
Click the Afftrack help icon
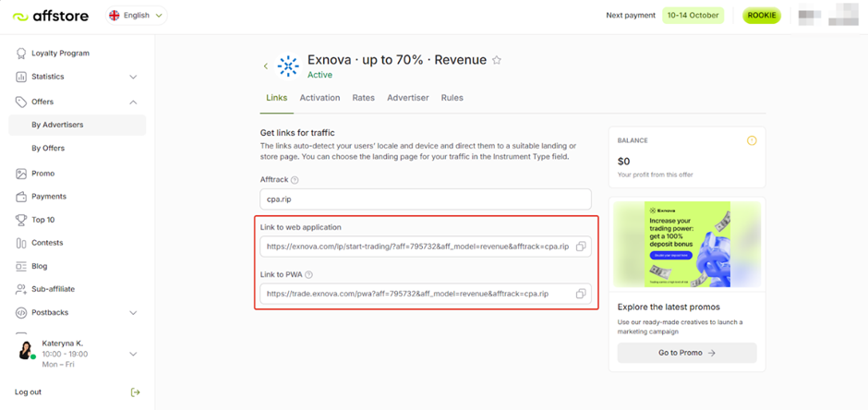point(295,180)
